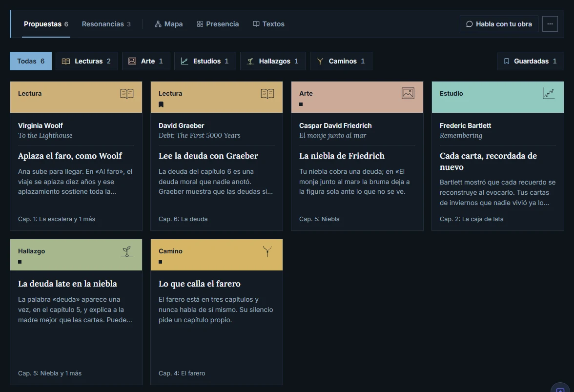This screenshot has height=392, width=574.
Task: Click the chapter reference "Cap. 1: La escalera y 1 más"
Action: (x=57, y=219)
